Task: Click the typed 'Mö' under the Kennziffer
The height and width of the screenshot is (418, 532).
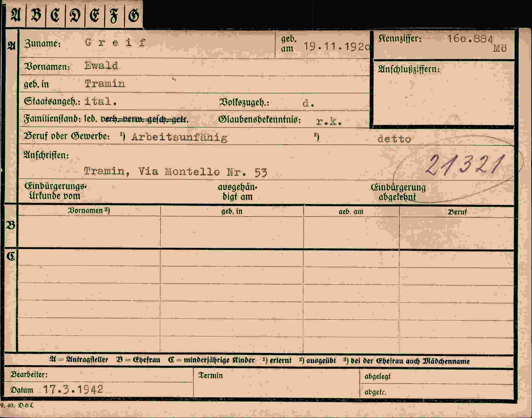Action: [x=500, y=49]
